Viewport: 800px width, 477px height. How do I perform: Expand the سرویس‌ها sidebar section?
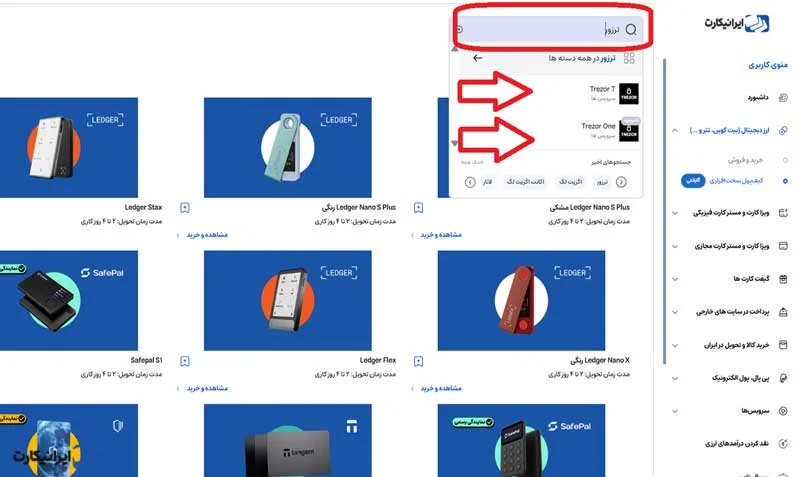click(675, 411)
